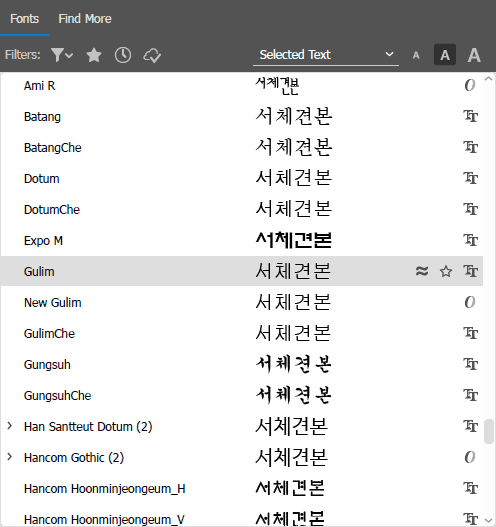
Task: Open the Selected Text sample dropdown
Action: [x=326, y=55]
